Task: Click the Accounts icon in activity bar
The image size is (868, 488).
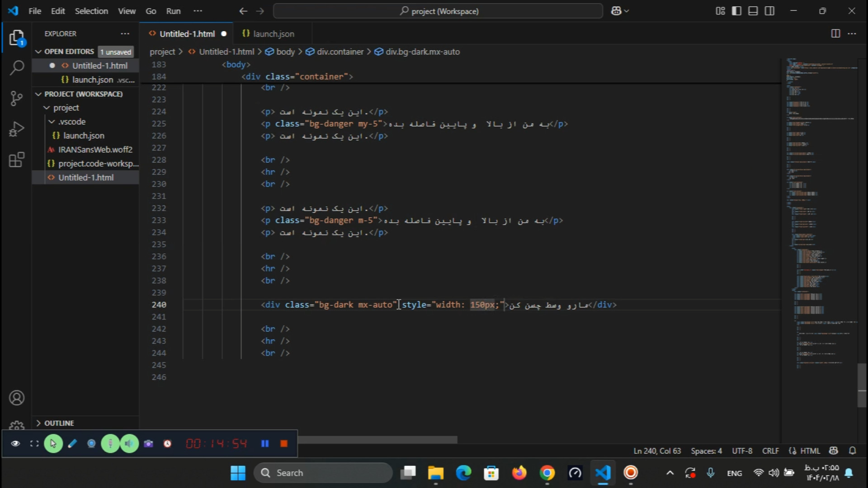Action: tap(17, 398)
